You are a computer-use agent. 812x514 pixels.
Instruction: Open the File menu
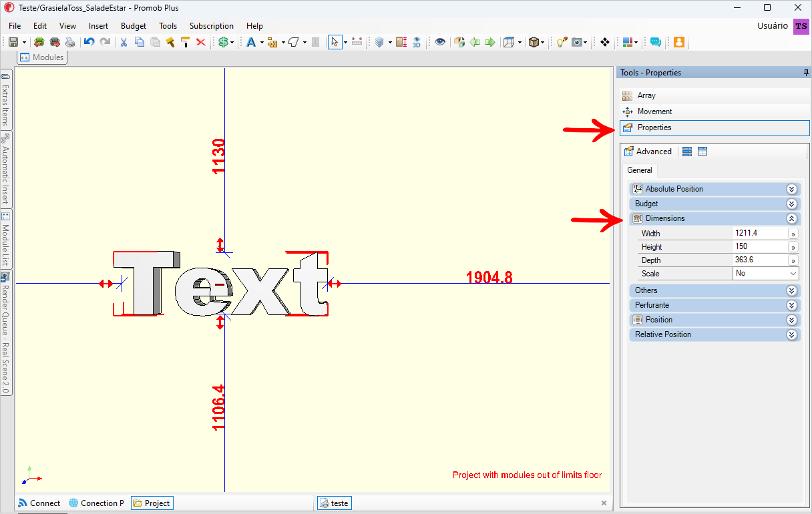[15, 26]
